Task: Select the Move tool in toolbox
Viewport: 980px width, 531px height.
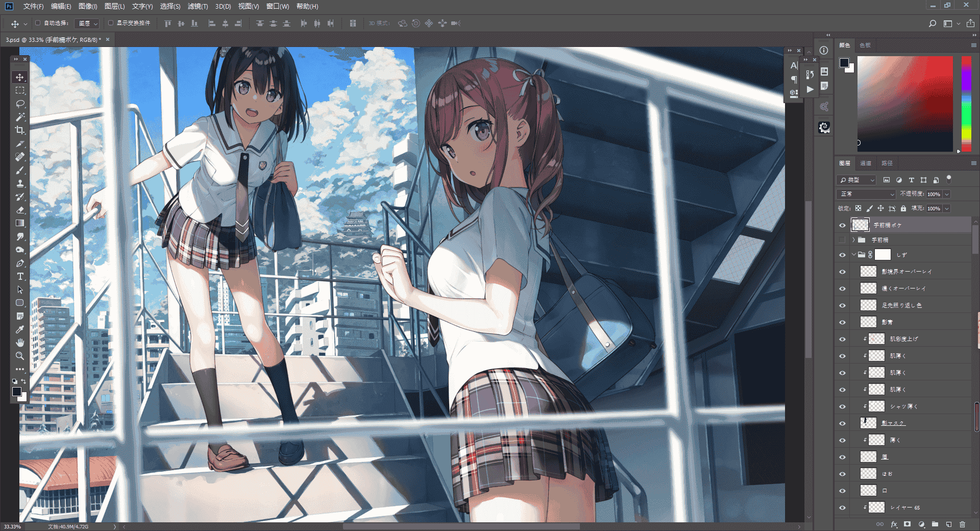Action: pos(20,77)
